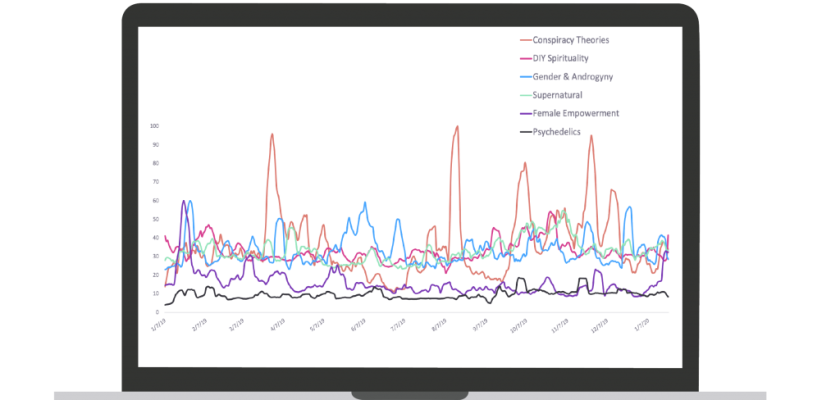This screenshot has height=400, width=840.
Task: Click the green Paranormal legend line marker
Action: (525, 95)
